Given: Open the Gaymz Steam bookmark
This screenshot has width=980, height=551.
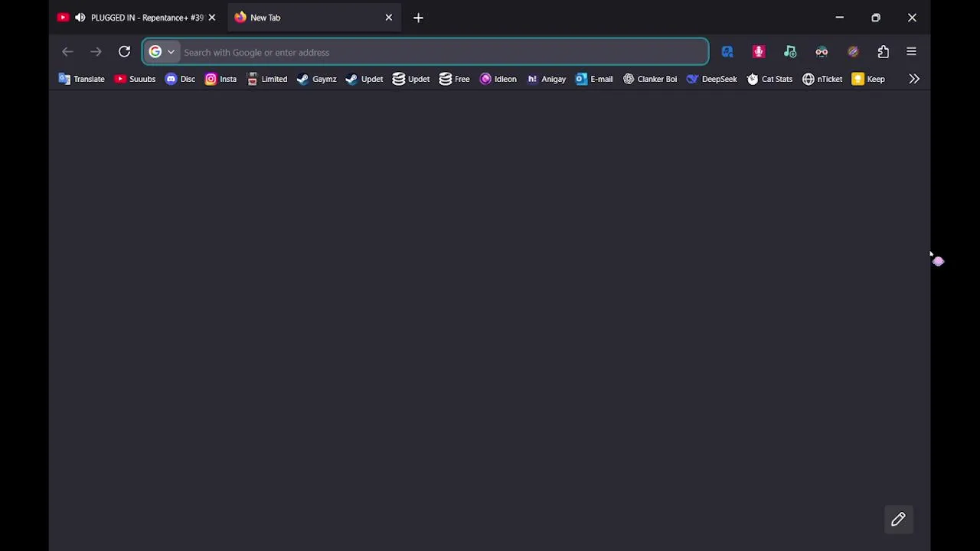Looking at the screenshot, I should click(x=316, y=79).
